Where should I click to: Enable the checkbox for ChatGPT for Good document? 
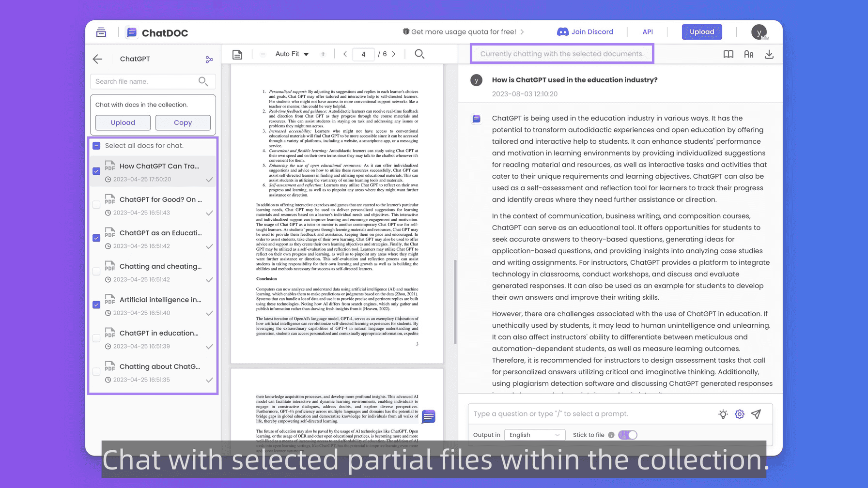tap(96, 204)
